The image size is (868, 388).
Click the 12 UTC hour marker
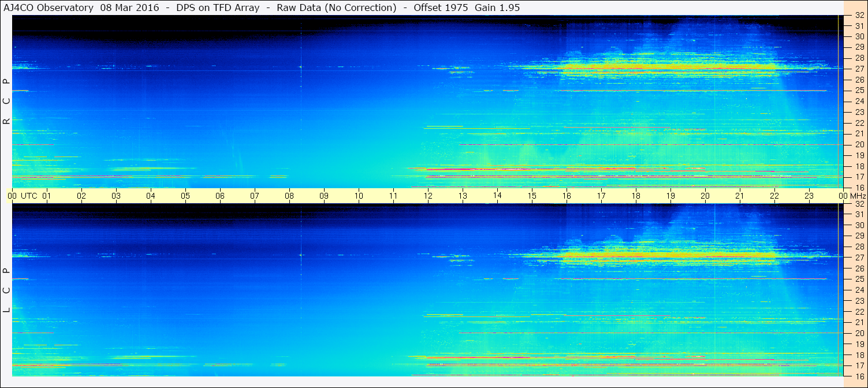(428, 196)
